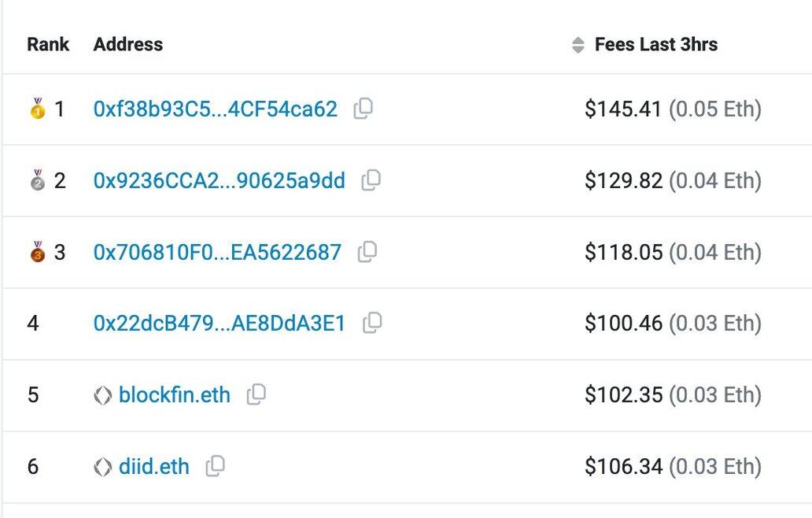Copy the diid.eth address
Viewport: 812px width, 518px height.
coord(215,466)
